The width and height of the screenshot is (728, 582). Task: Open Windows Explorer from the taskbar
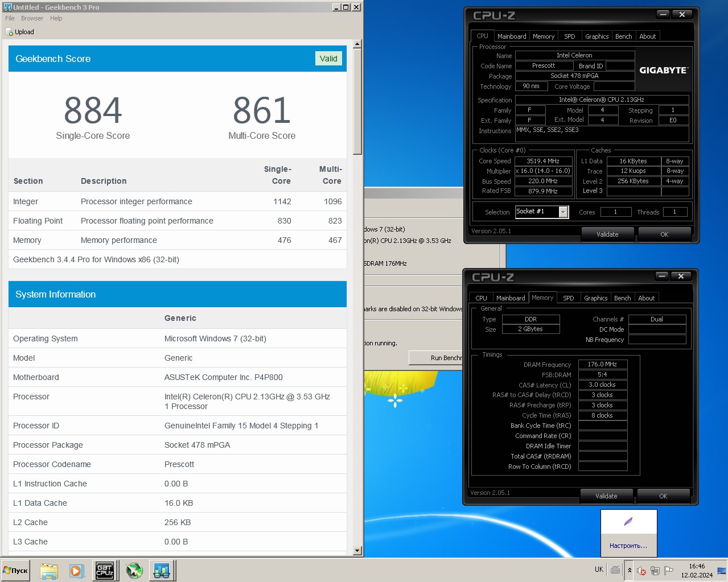[49, 571]
